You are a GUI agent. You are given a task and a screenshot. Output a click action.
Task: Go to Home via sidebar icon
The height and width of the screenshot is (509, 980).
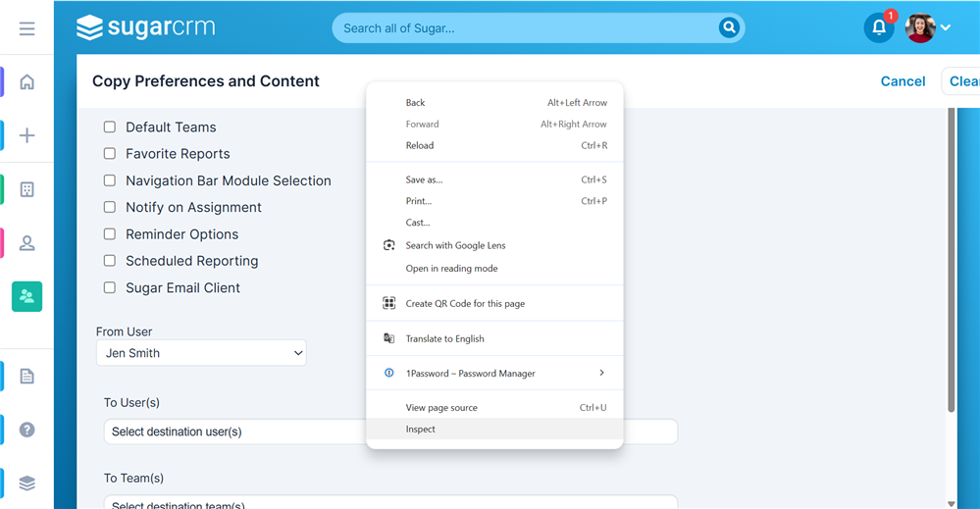[26, 82]
